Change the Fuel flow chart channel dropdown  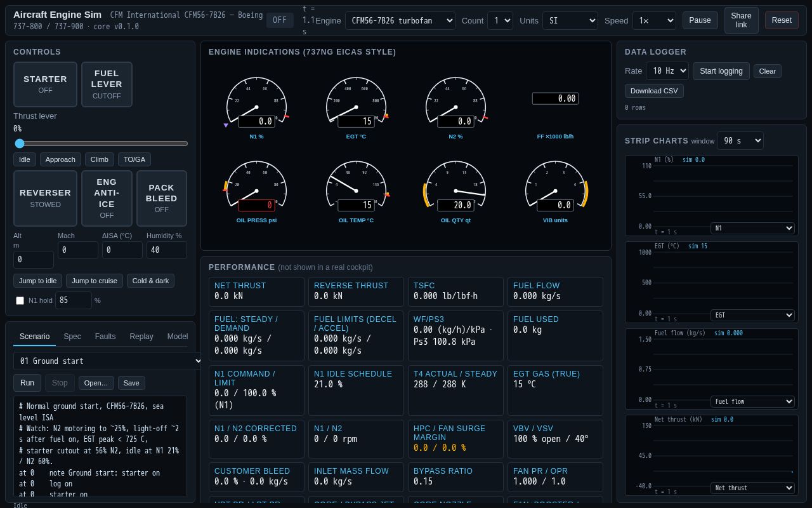point(752,401)
